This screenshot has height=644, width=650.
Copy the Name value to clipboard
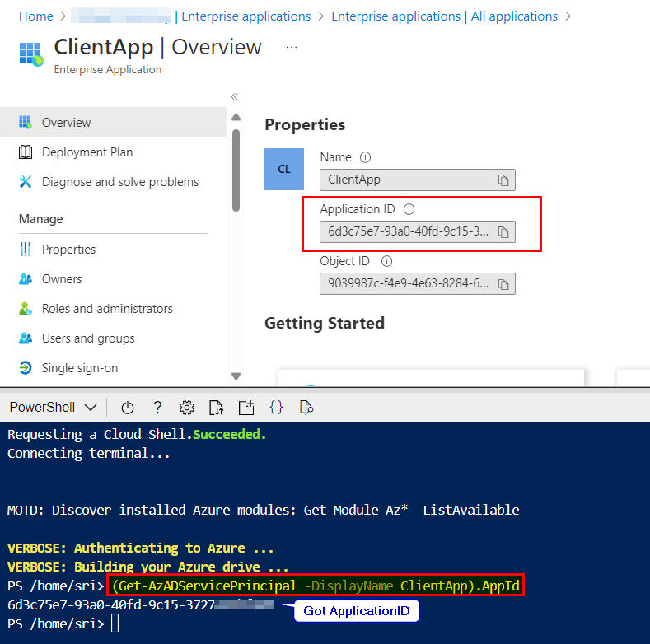(x=503, y=180)
